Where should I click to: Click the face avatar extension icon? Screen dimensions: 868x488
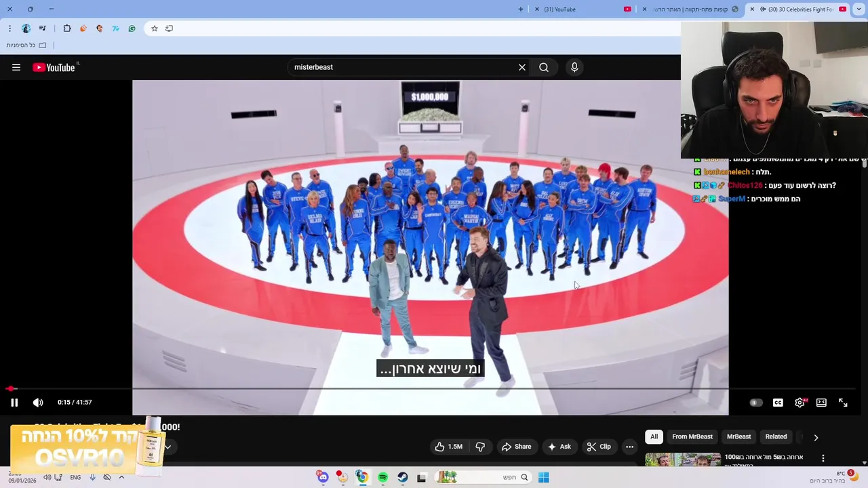[x=100, y=28]
